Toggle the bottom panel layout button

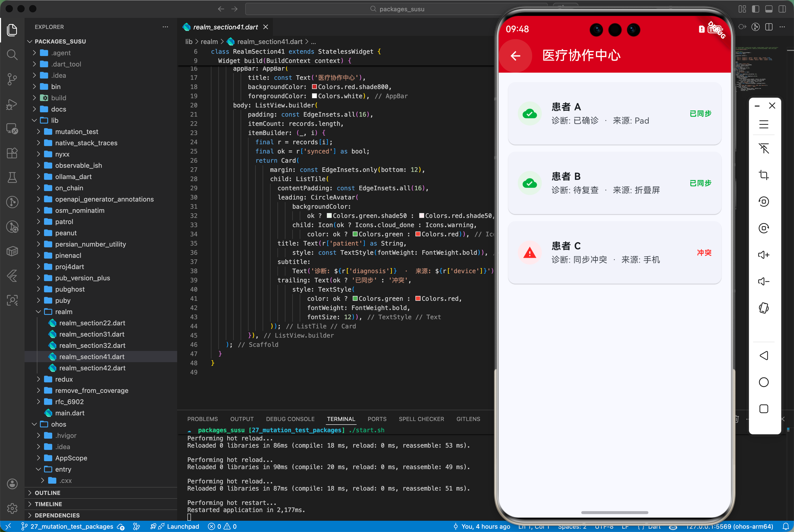(x=769, y=9)
